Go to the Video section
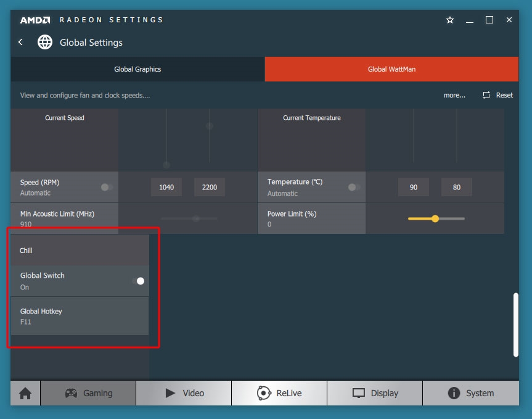The height and width of the screenshot is (419, 532). click(x=184, y=393)
